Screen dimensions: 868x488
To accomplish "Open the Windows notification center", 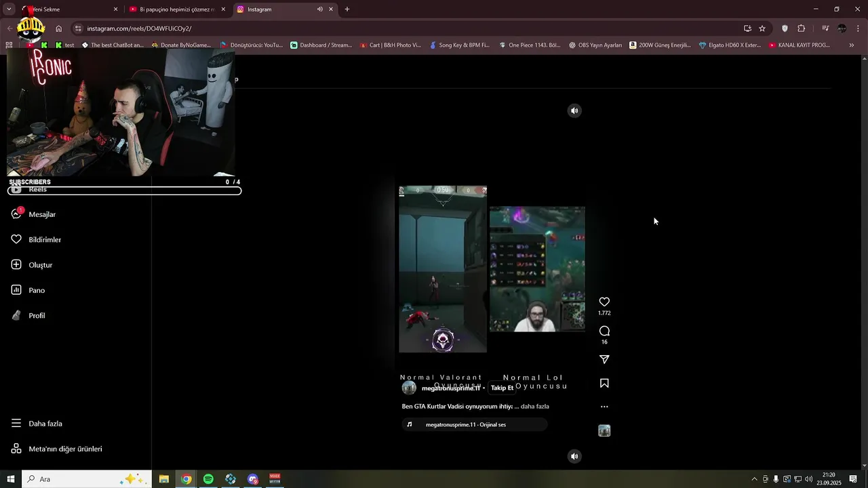I will tap(853, 479).
